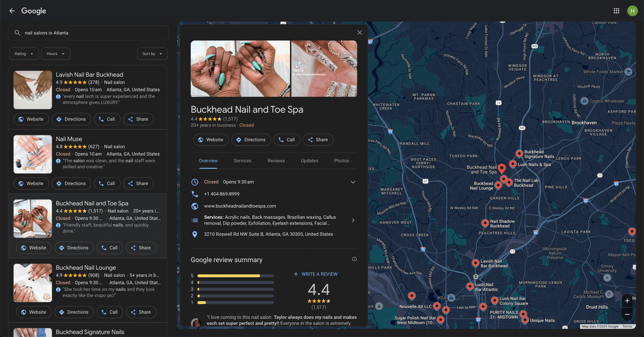The height and width of the screenshot is (337, 644).
Task: Share the Buckhead Nail Lounge listing
Action: click(x=141, y=312)
